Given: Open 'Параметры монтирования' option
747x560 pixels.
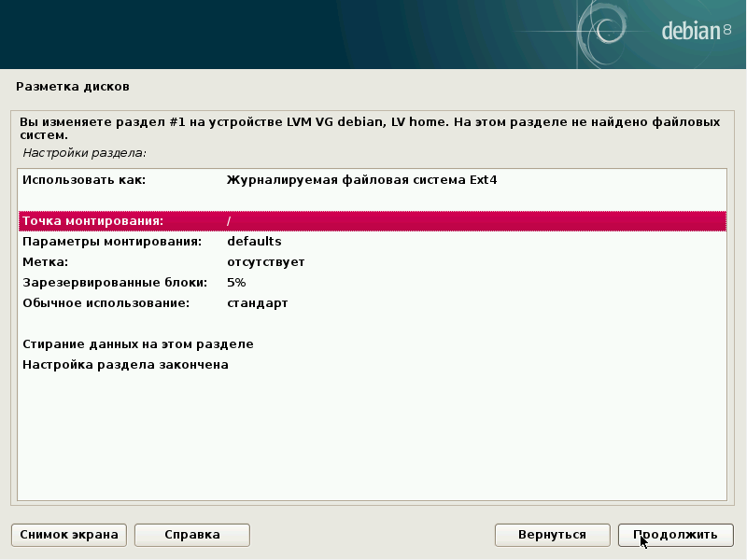Looking at the screenshot, I should (x=112, y=242).
